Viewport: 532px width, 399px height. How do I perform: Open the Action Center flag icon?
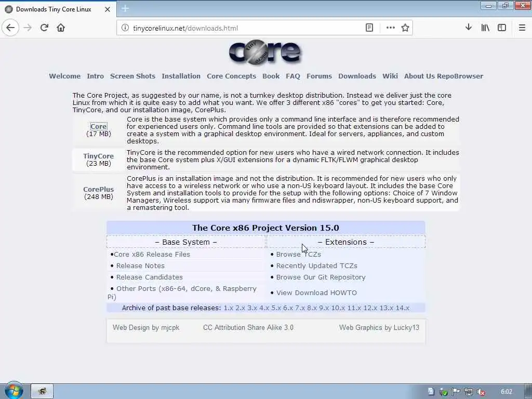click(456, 392)
